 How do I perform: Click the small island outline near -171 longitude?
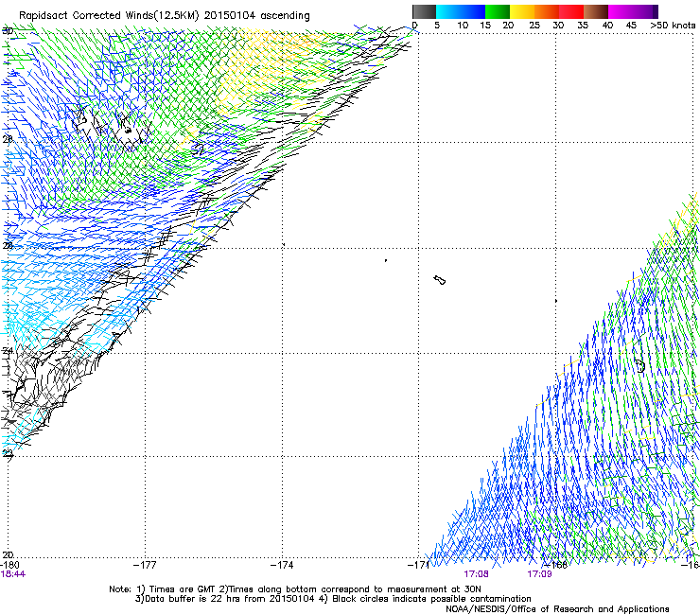(439, 280)
